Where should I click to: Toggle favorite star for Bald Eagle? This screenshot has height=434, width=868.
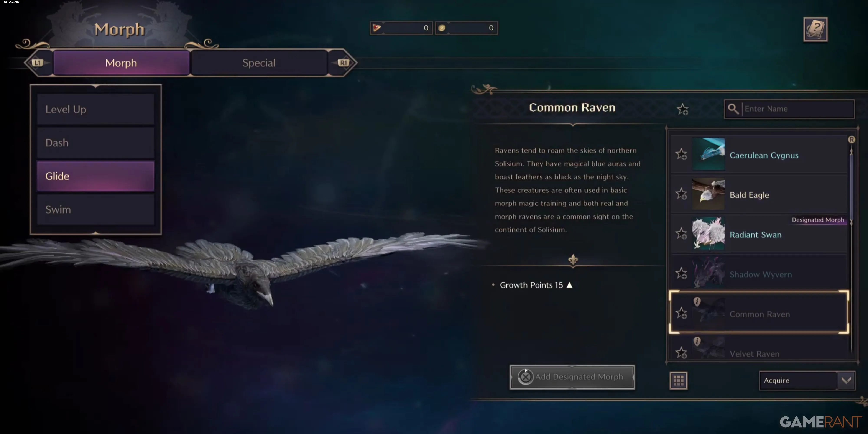tap(681, 194)
